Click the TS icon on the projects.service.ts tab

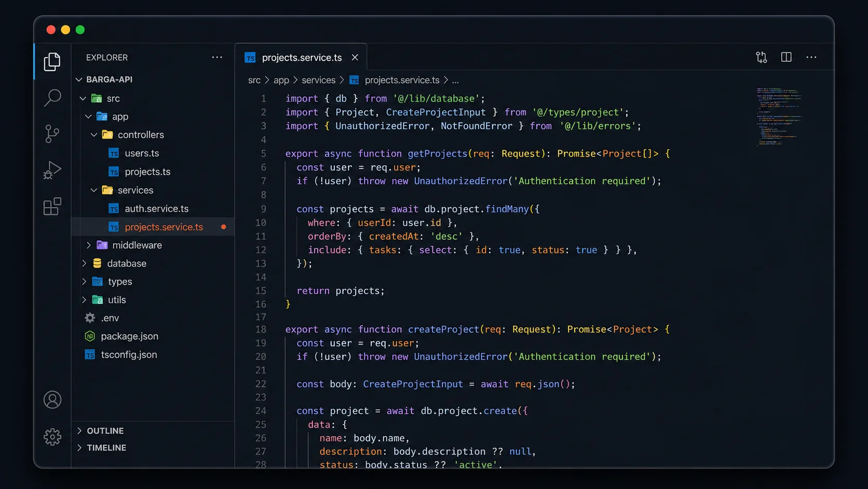tap(250, 58)
